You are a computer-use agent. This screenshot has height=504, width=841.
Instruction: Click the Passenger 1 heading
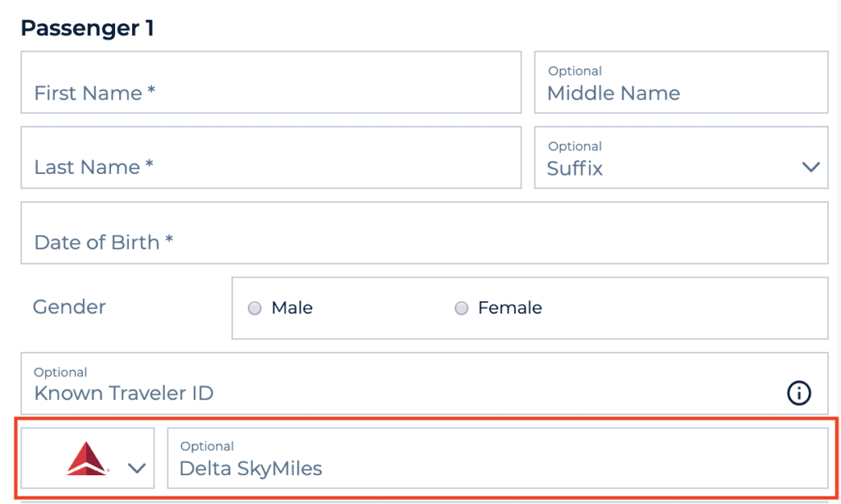coord(87,28)
